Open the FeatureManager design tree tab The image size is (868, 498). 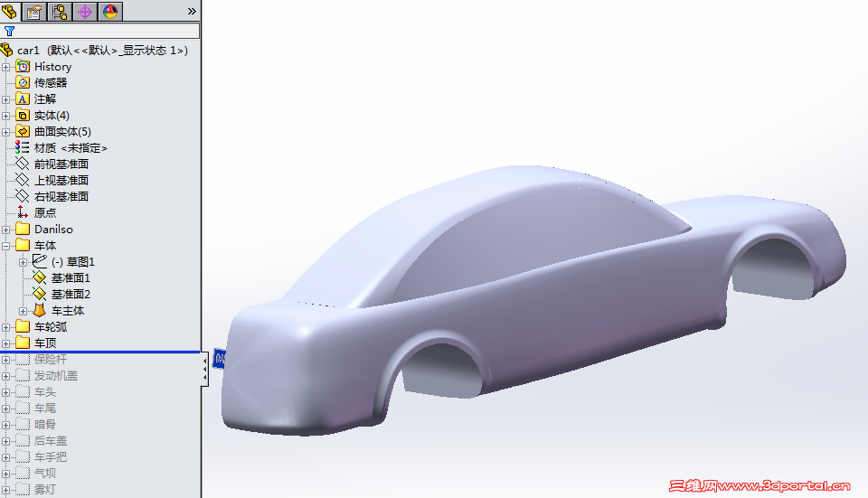[x=9, y=11]
